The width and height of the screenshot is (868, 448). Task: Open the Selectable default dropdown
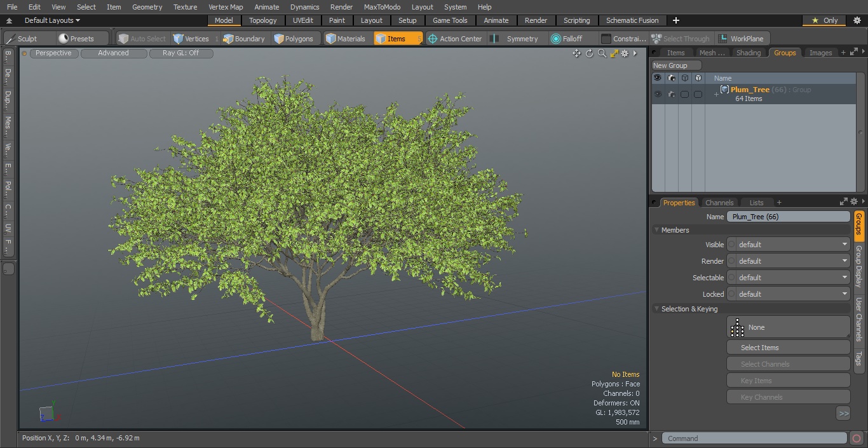tap(793, 278)
